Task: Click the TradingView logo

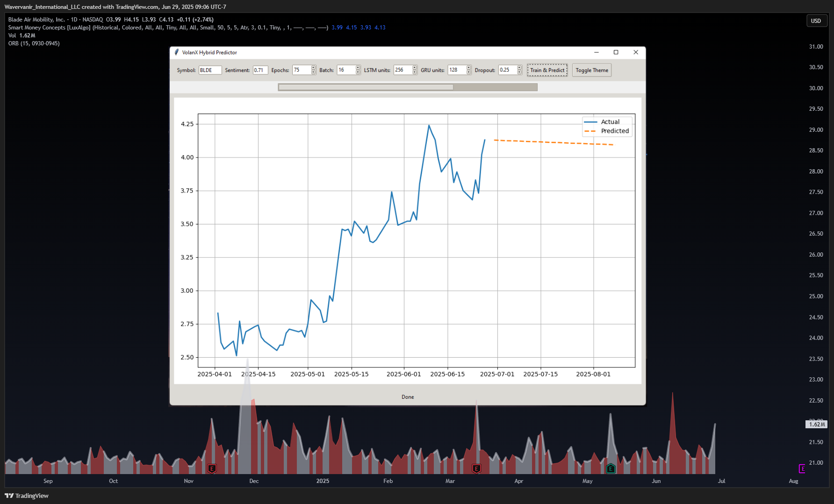Action: 27,496
